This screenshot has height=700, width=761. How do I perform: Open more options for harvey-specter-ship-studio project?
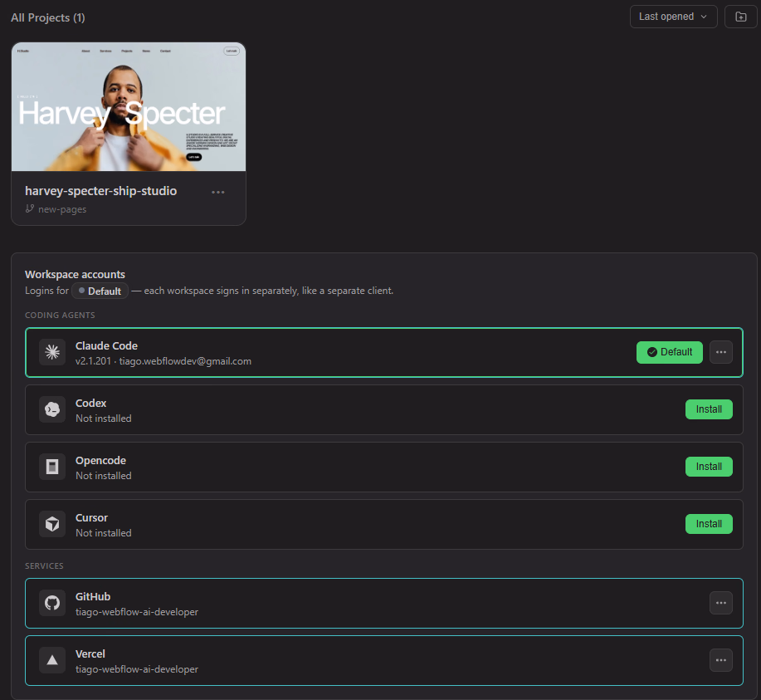(218, 192)
